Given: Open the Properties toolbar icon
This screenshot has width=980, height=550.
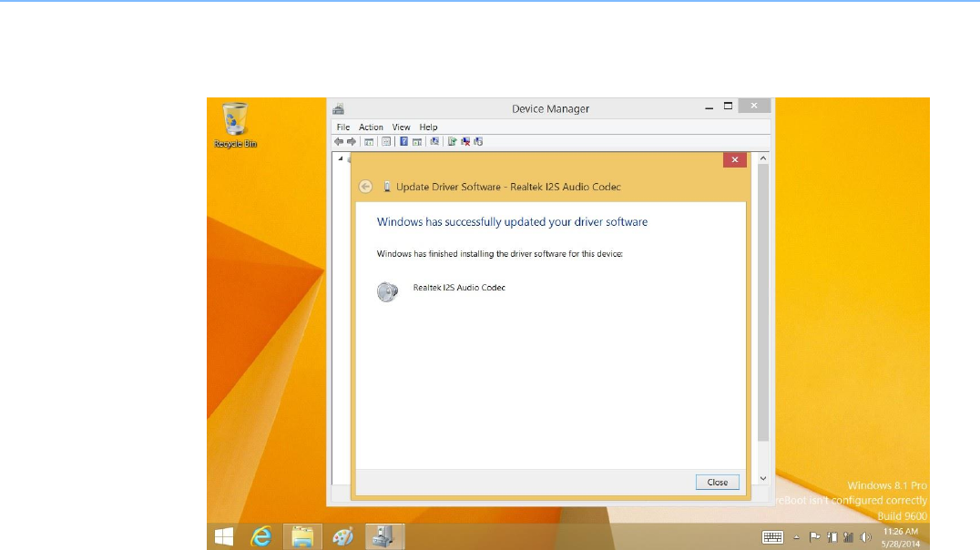Looking at the screenshot, I should pos(386,142).
